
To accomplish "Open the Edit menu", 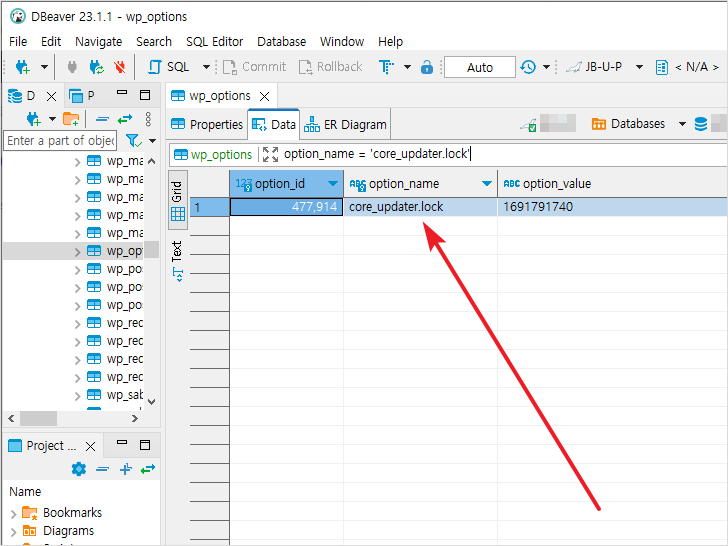I will [x=51, y=42].
